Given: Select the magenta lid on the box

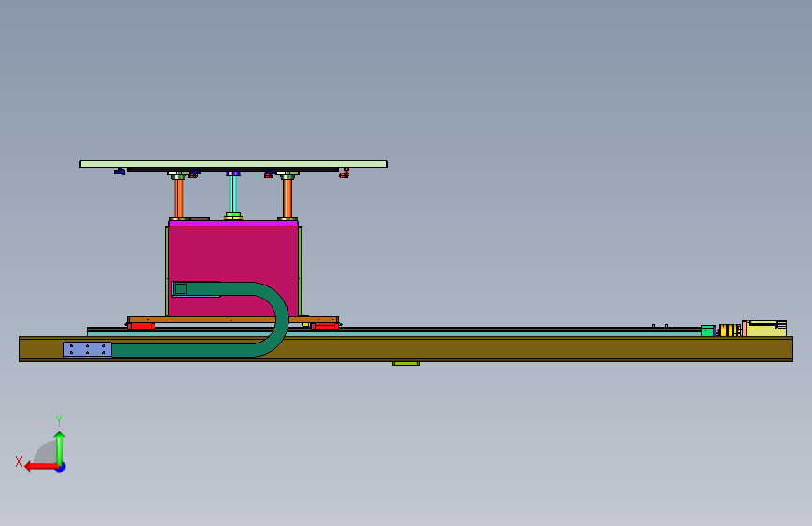Looking at the screenshot, I should tap(233, 223).
